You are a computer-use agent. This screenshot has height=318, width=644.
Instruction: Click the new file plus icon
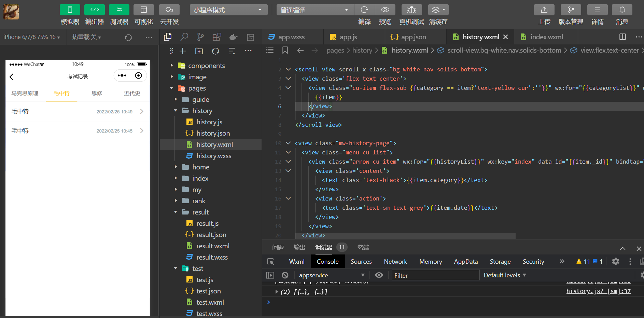click(x=183, y=51)
